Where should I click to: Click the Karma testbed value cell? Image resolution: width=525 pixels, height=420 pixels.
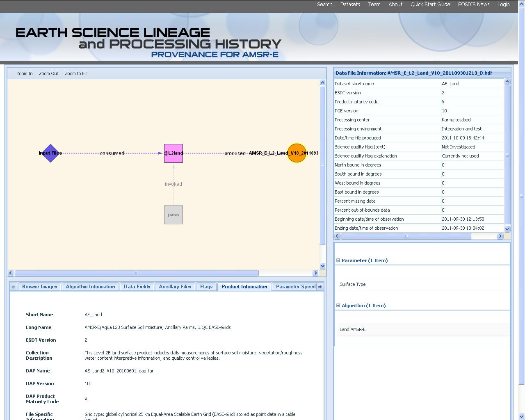click(x=472, y=120)
